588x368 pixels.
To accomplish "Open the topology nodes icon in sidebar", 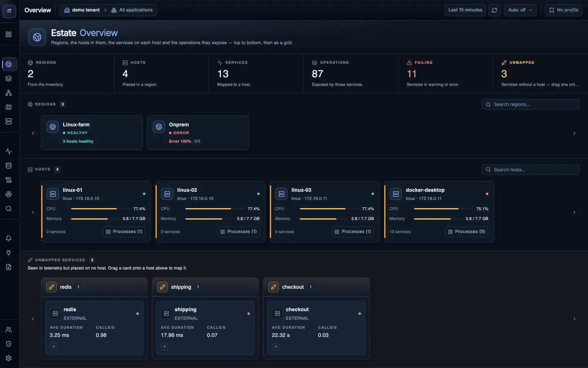I will pos(9,93).
